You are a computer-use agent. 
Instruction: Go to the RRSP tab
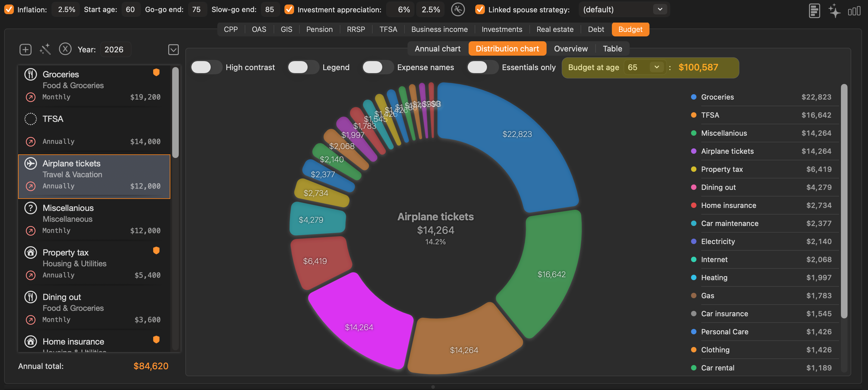pyautogui.click(x=356, y=29)
